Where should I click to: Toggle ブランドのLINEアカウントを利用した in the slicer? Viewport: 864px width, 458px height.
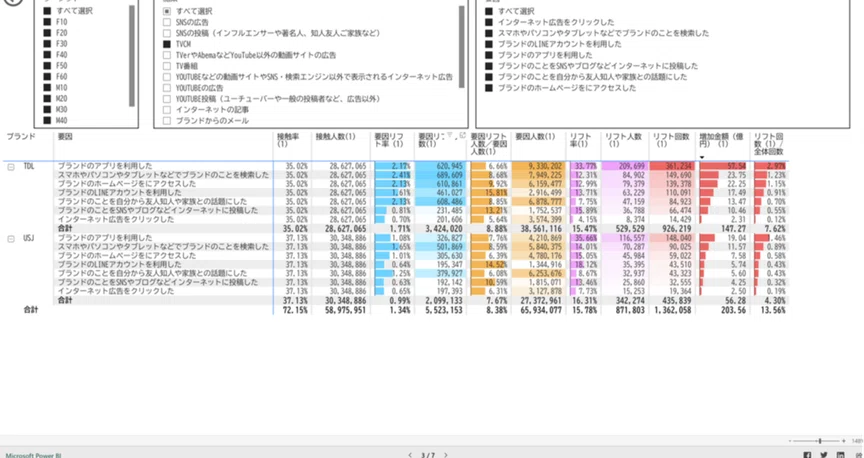pyautogui.click(x=489, y=44)
